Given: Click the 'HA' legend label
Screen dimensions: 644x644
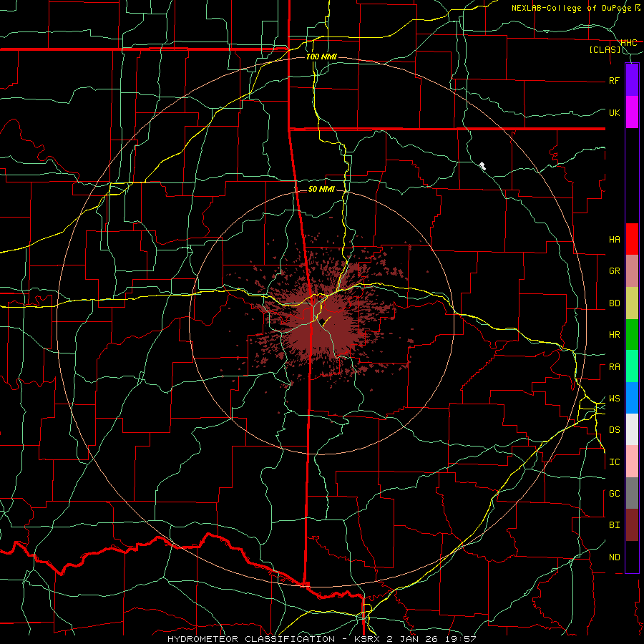Looking at the screenshot, I should [x=614, y=240].
